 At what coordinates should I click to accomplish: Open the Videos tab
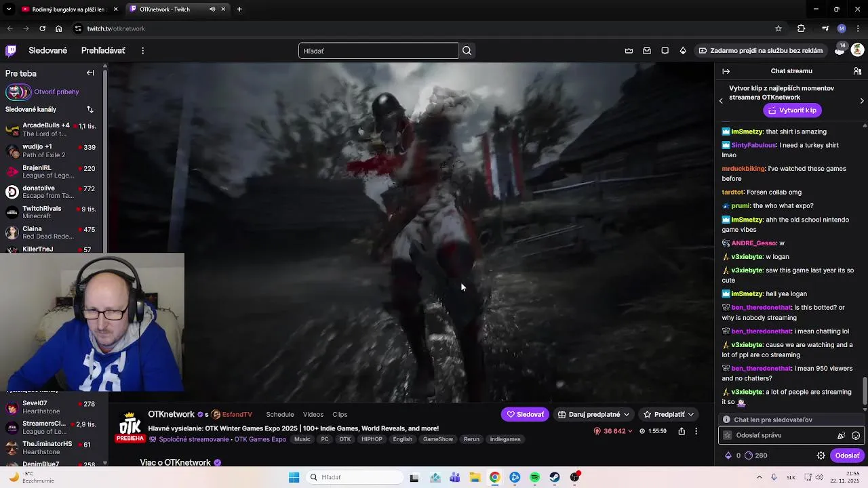313,415
